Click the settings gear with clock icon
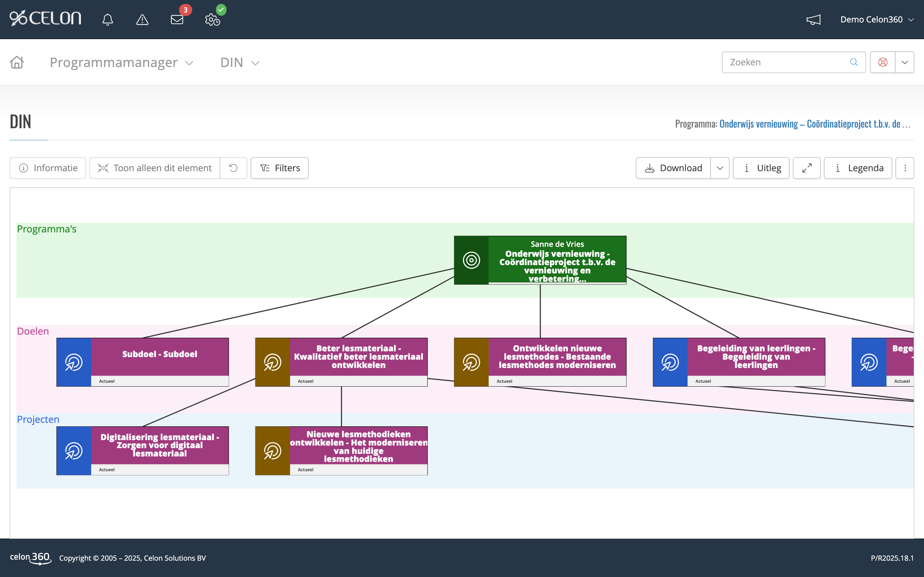Viewport: 924px width, 577px height. coord(212,20)
